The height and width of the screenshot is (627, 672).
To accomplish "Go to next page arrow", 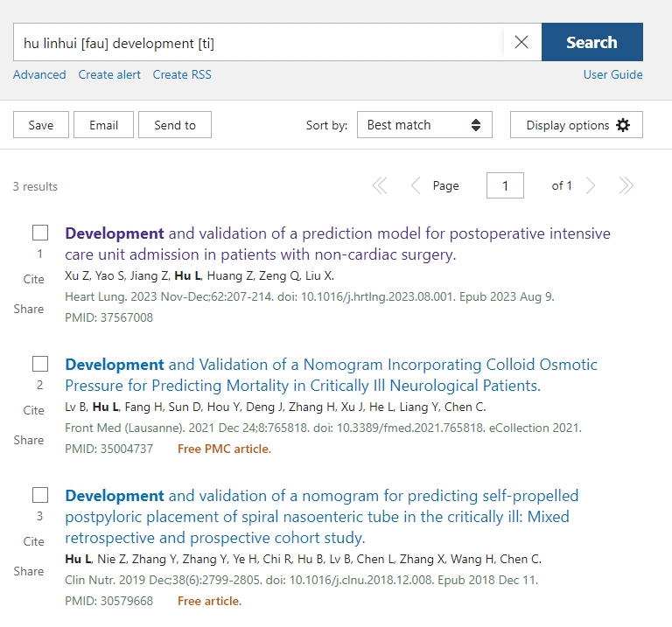I will [591, 186].
